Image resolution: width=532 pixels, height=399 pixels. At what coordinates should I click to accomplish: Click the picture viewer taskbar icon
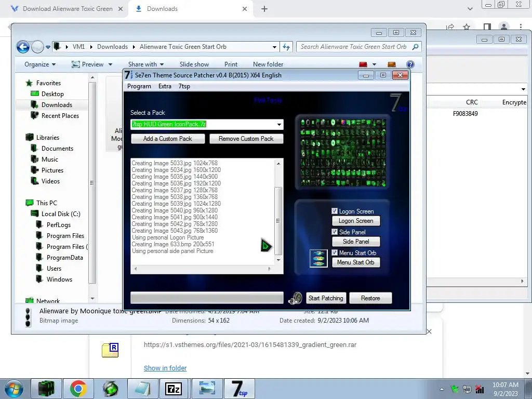coord(207,389)
